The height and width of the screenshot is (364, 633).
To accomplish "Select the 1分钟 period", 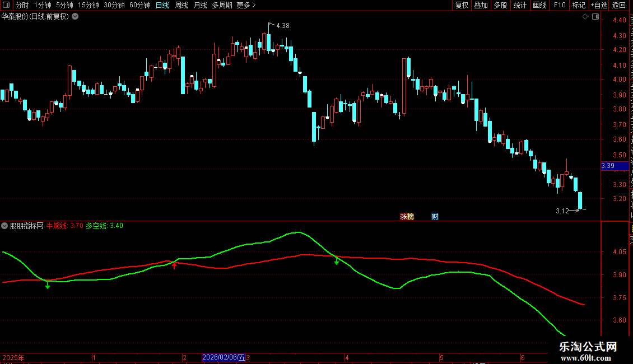I will (43, 5).
